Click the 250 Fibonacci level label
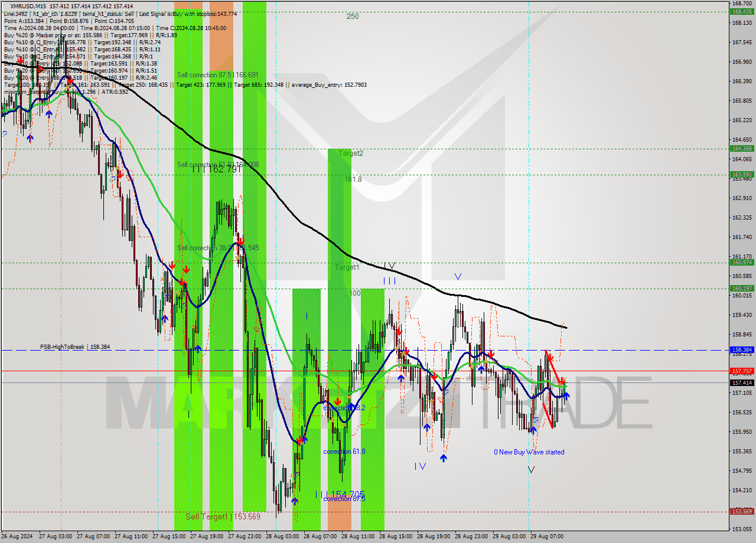756x543 pixels. click(x=353, y=17)
